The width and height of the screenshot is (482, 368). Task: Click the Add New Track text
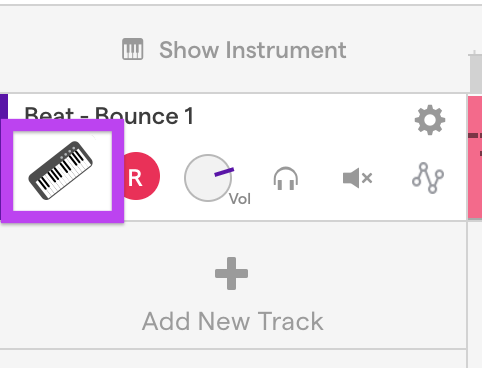click(233, 321)
